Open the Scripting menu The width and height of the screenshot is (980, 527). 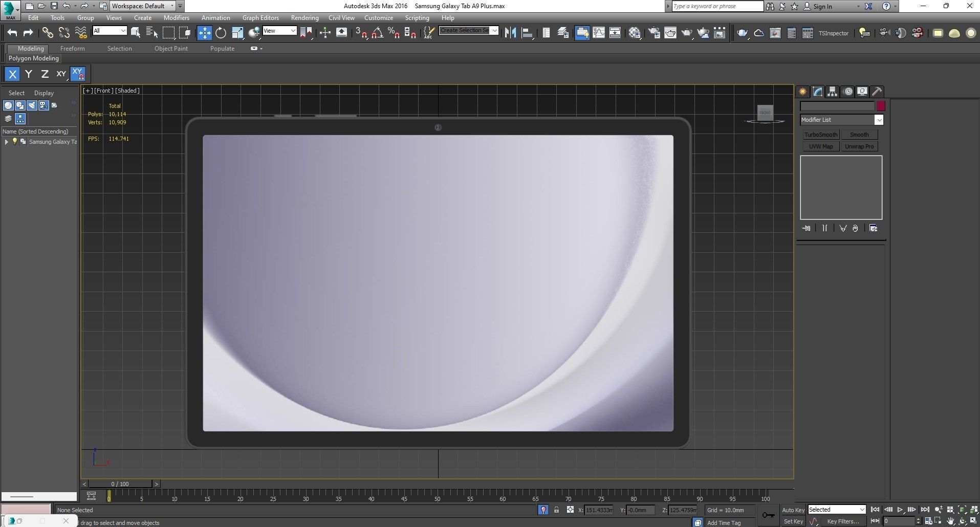coord(417,18)
